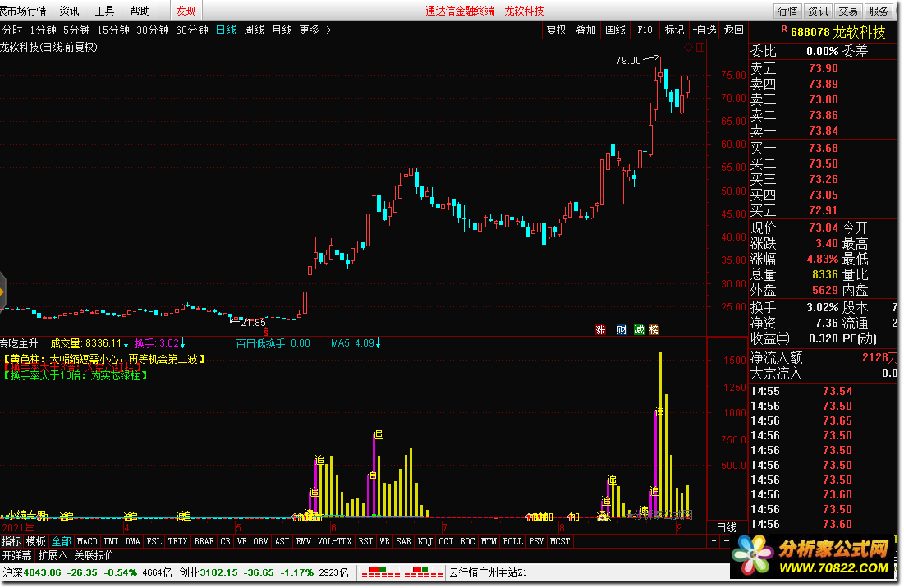Click the split-window icon above the chart
Image resolution: width=904 pixels, height=588 pixels.
pos(700,48)
